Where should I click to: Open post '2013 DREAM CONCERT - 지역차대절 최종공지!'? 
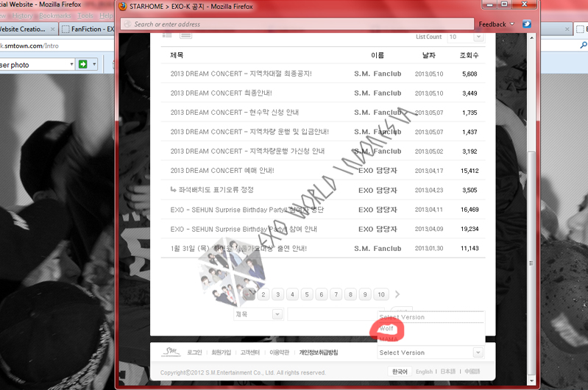point(241,74)
